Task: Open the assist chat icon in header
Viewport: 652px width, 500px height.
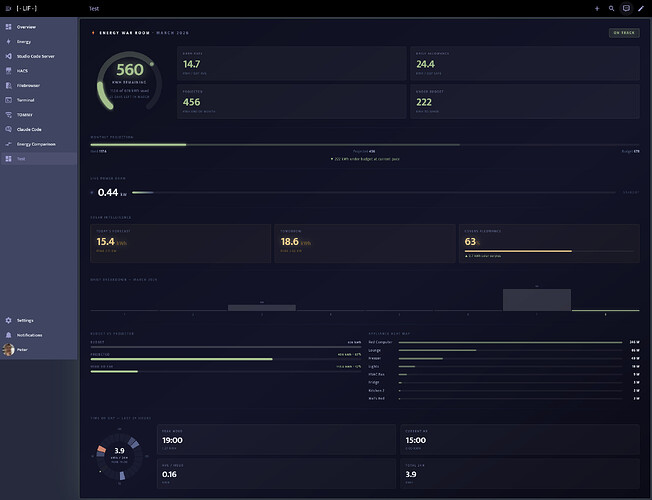Action: pos(626,8)
